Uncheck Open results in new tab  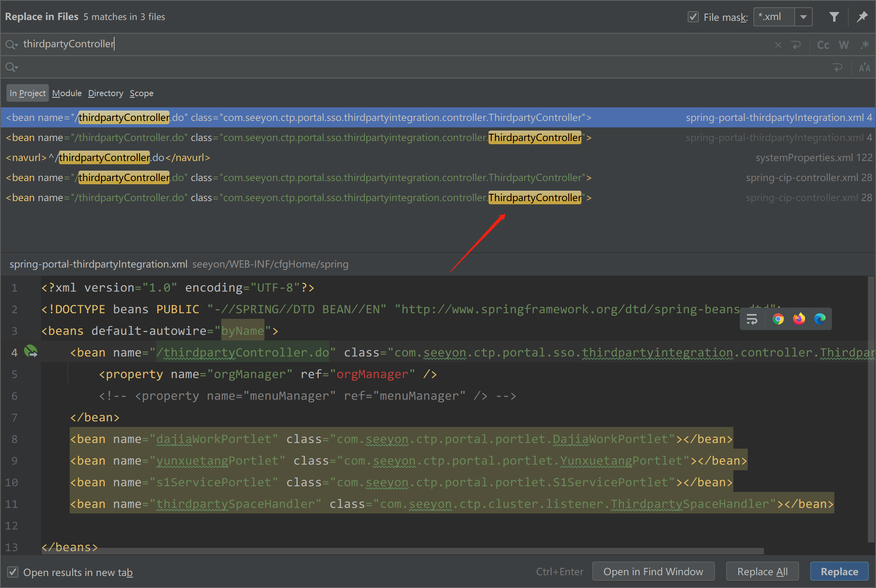pyautogui.click(x=13, y=572)
